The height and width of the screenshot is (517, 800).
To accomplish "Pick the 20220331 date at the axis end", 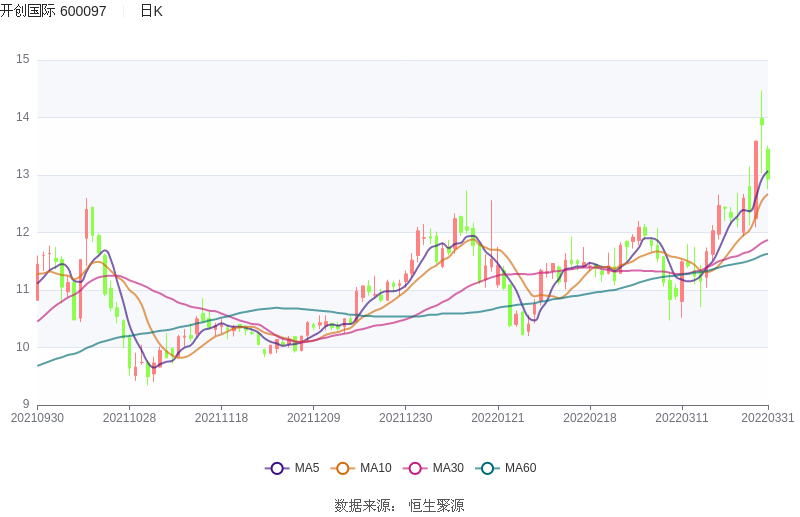I will pyautogui.click(x=767, y=417).
